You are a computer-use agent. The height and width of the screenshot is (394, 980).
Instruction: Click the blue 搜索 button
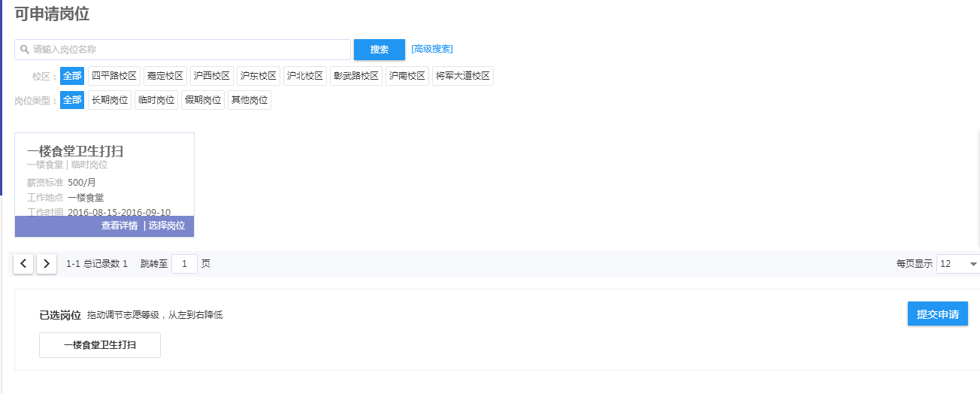point(379,50)
